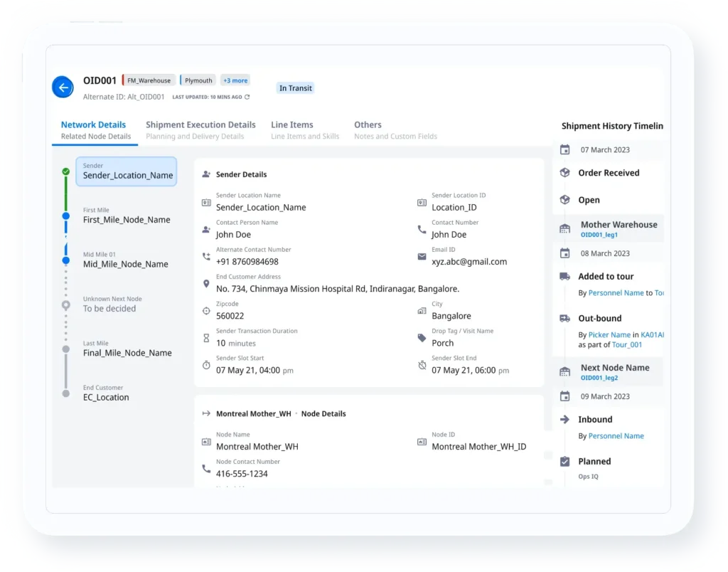The height and width of the screenshot is (572, 728).
Task: Select the Sender_Location_Name node card
Action: click(x=126, y=171)
